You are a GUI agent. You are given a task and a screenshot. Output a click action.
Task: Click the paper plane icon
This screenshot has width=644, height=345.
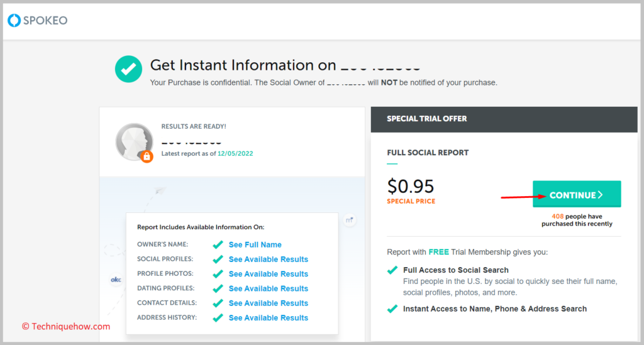[x=160, y=190]
